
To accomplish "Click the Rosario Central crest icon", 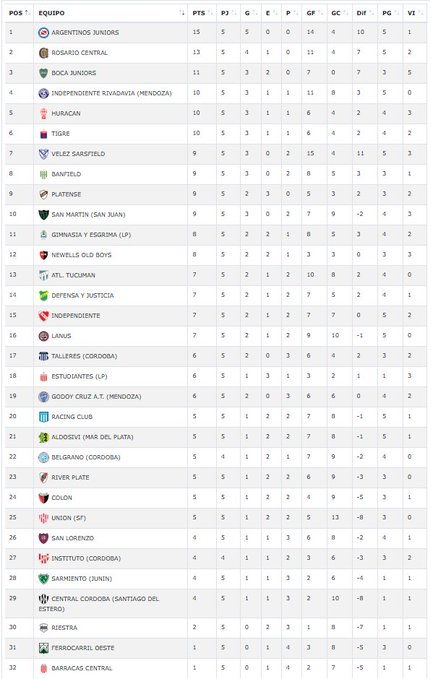I will coord(43,53).
